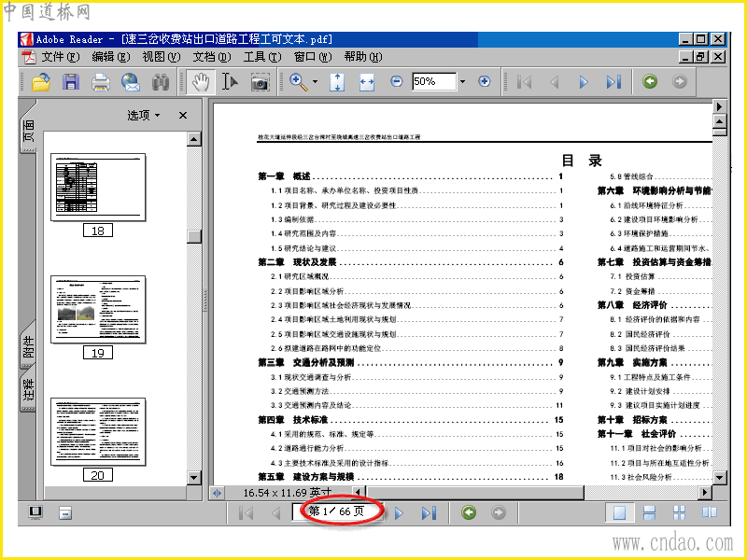The width and height of the screenshot is (747, 560).
Task: Open a file with the folder icon
Action: click(x=41, y=82)
